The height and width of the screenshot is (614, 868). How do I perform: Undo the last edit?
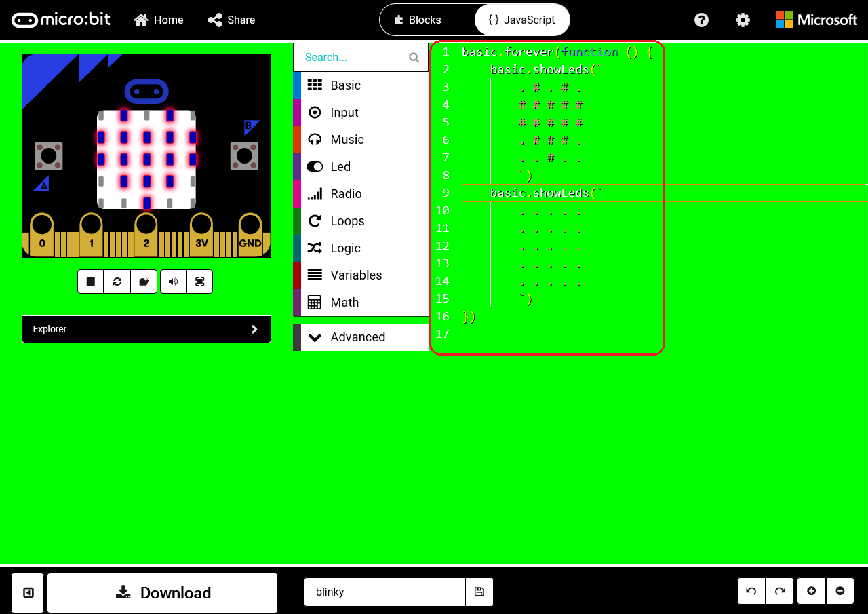click(x=751, y=591)
